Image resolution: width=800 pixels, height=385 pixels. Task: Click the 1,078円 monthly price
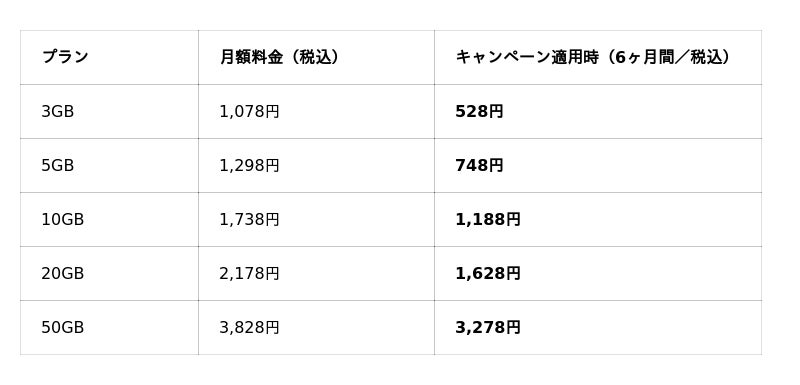[x=249, y=111]
